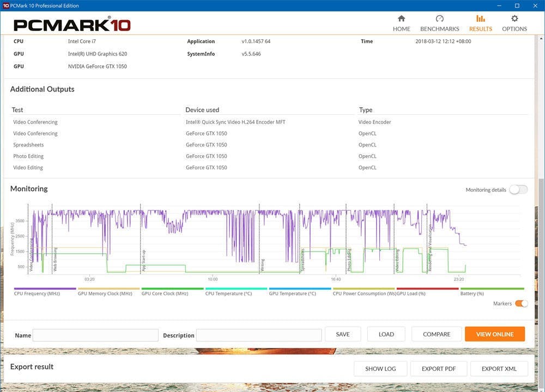Click the EXPORT PDF button
The width and height of the screenshot is (545, 392).
(439, 369)
